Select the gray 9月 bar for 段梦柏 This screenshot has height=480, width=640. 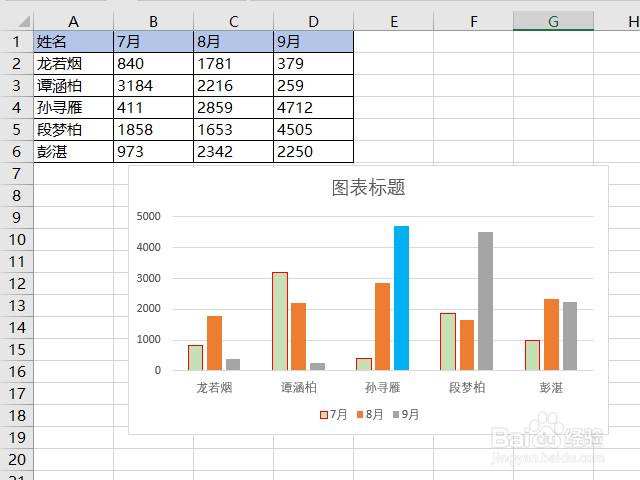point(485,301)
